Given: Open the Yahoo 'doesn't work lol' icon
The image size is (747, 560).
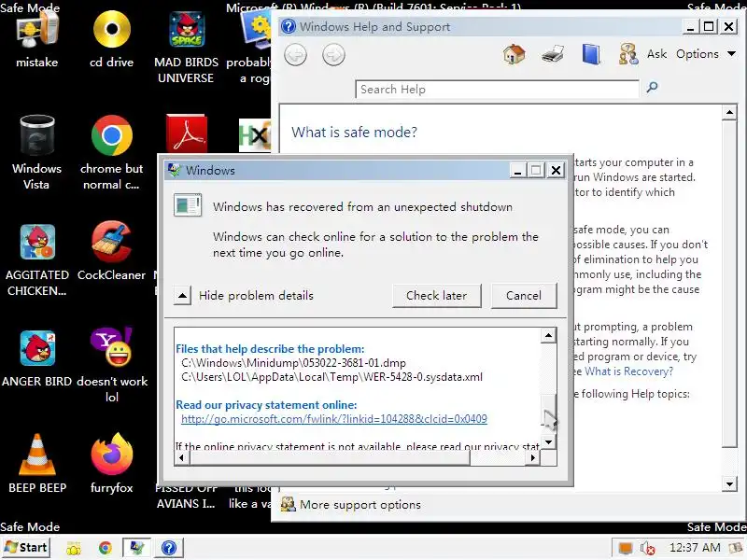Looking at the screenshot, I should [x=111, y=366].
